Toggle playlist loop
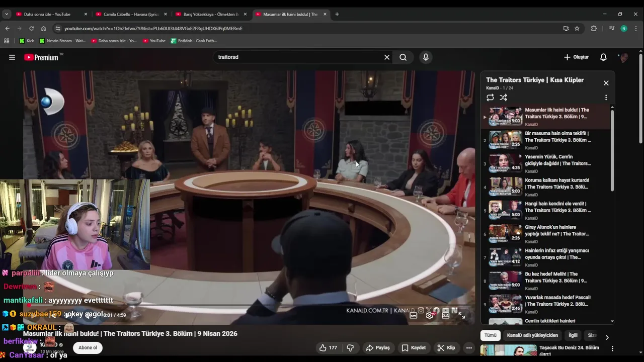Screen dimensions: 644x362 pos(490,98)
